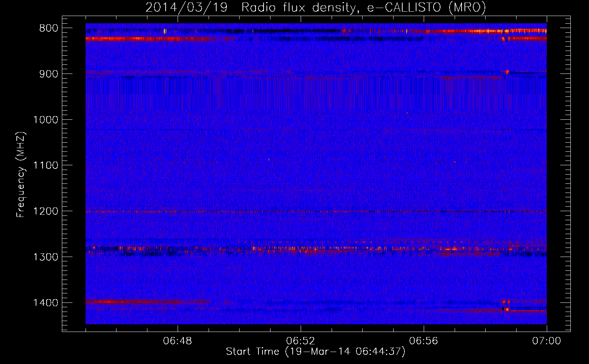Click the 800 frequency tick label

[49, 28]
